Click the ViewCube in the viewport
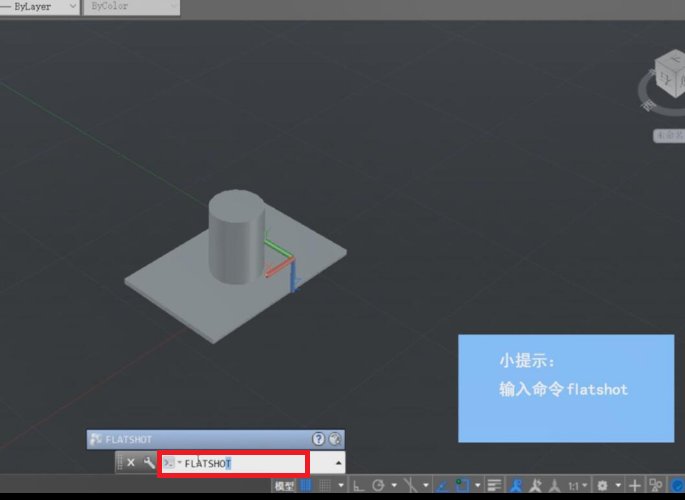This screenshot has height=500, width=685. (x=669, y=75)
